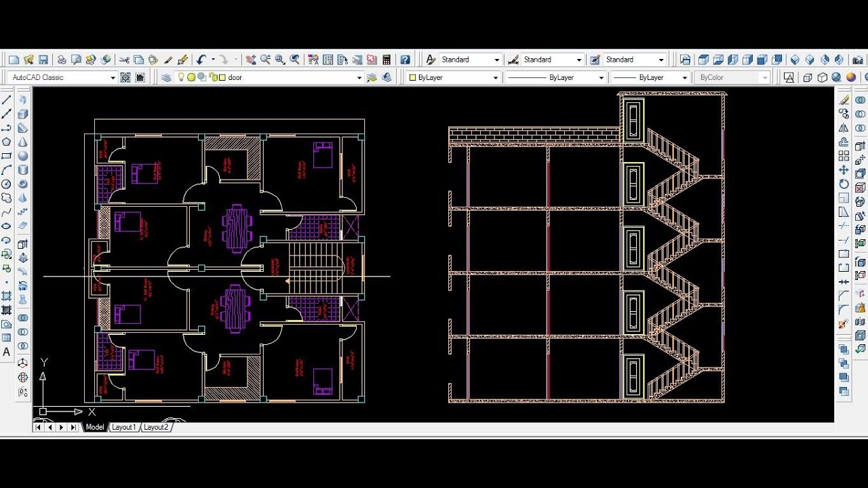868x488 pixels.
Task: Switch to Top view cube icon
Action: click(703, 60)
